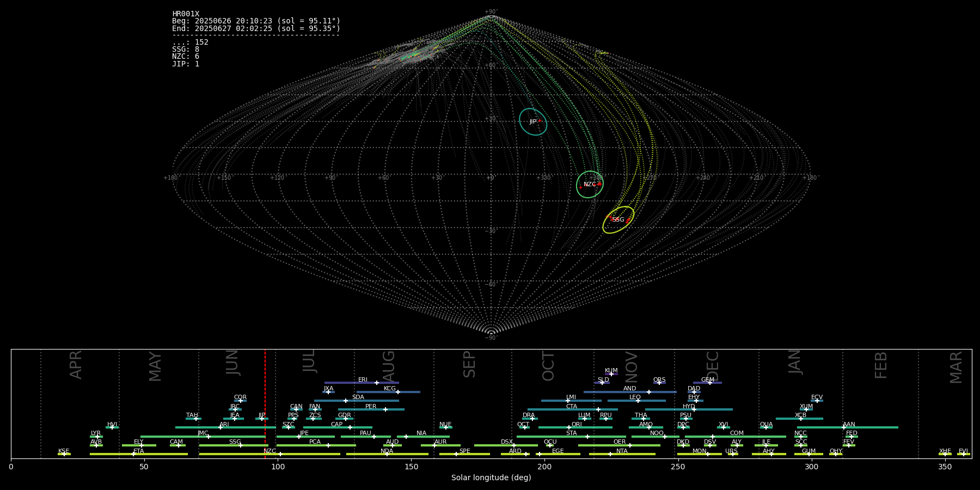This screenshot has height=490, width=980.
Task: Click the KUM shower label in the timeline
Action: [x=611, y=371]
